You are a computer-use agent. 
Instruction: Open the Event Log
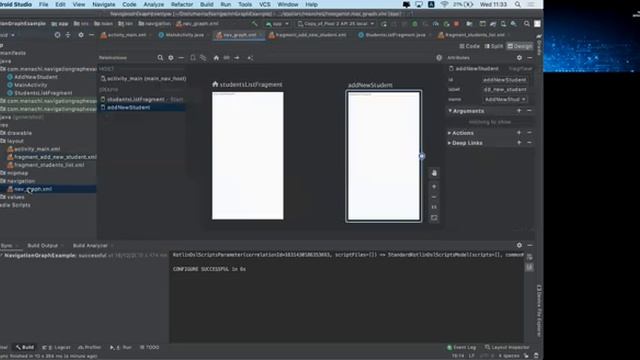tap(462, 347)
